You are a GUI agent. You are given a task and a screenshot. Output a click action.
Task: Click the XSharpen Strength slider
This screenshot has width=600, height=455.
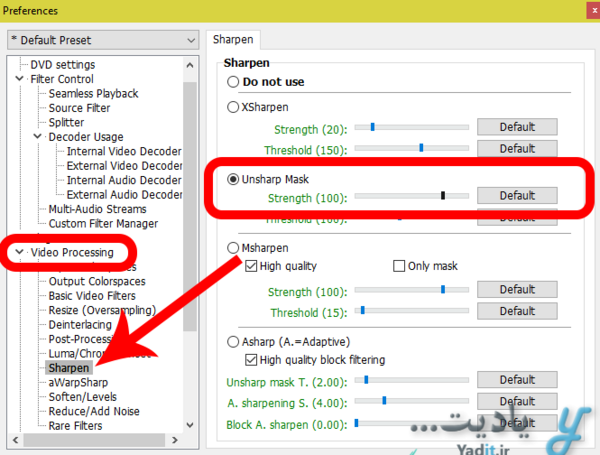pos(412,127)
